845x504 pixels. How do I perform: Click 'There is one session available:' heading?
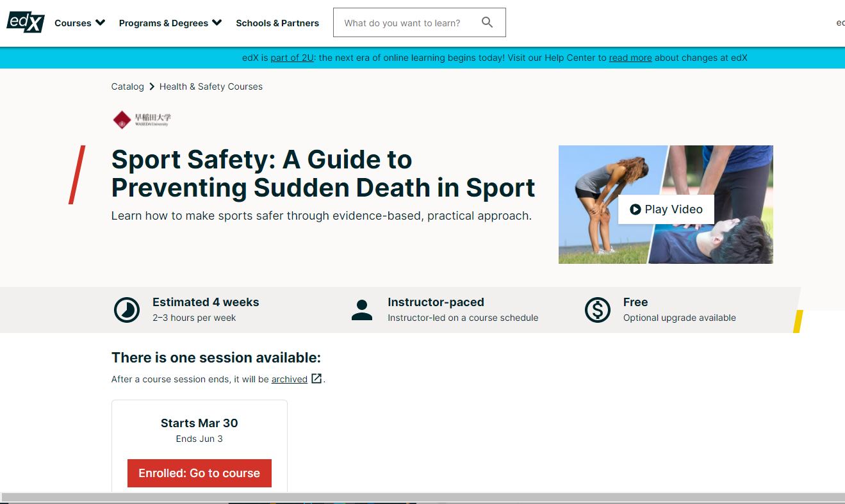[216, 357]
